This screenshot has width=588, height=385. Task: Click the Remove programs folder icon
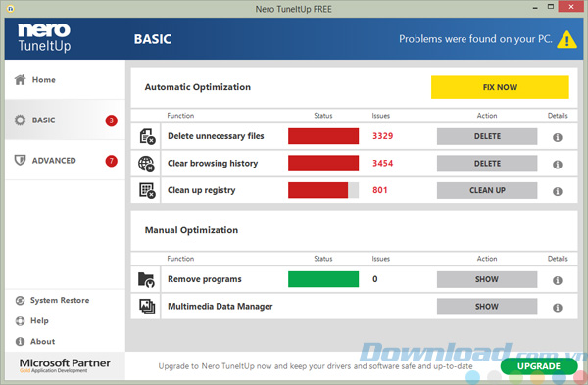point(146,279)
